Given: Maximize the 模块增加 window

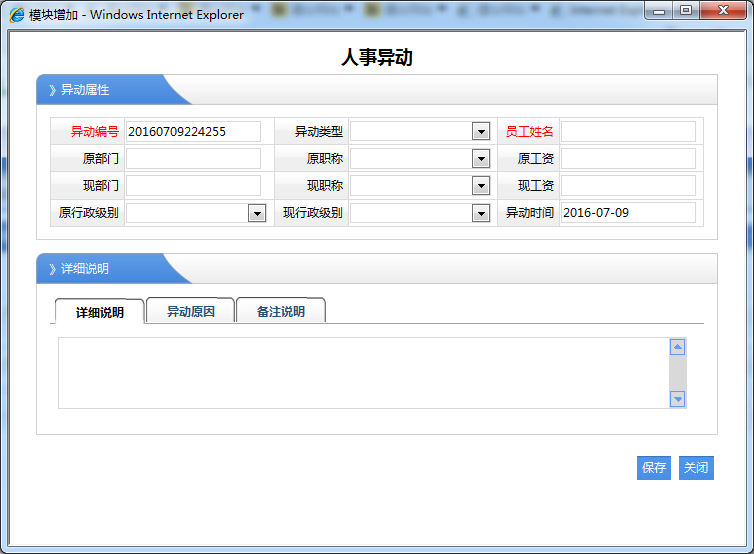Looking at the screenshot, I should 686,11.
